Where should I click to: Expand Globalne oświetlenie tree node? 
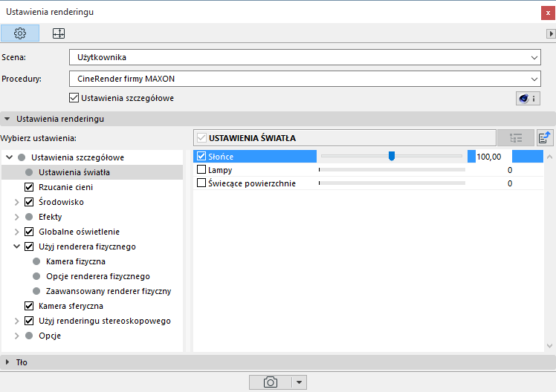pyautogui.click(x=16, y=232)
